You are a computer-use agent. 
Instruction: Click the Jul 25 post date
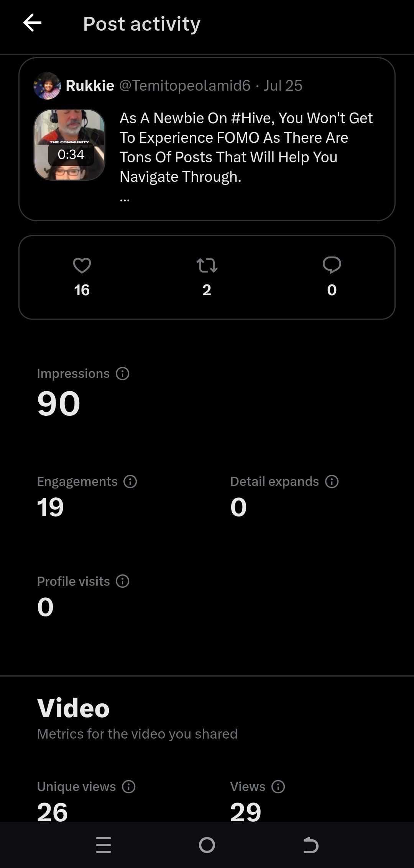(283, 85)
